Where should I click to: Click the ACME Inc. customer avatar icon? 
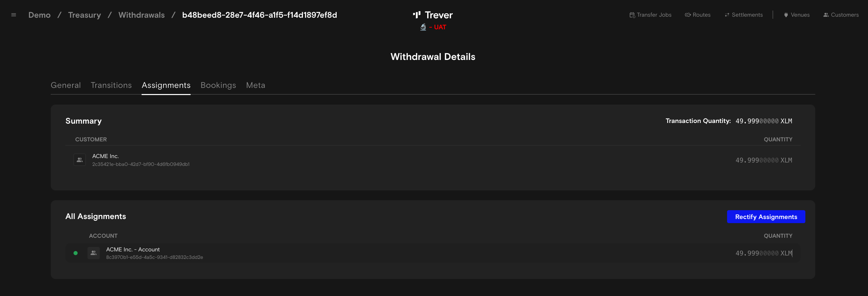tap(80, 160)
